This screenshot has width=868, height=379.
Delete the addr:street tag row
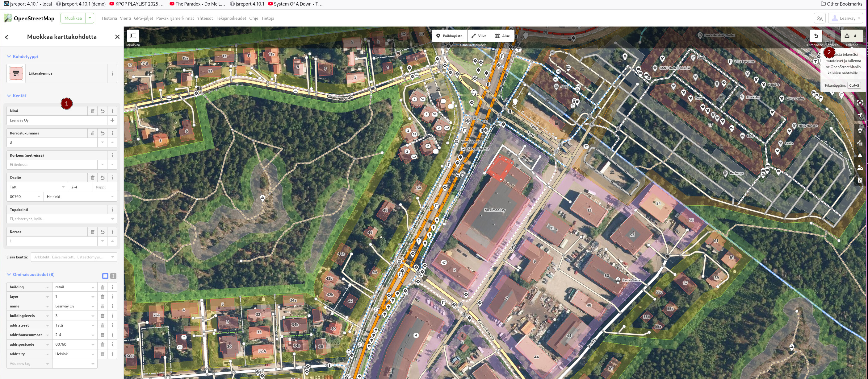103,325
